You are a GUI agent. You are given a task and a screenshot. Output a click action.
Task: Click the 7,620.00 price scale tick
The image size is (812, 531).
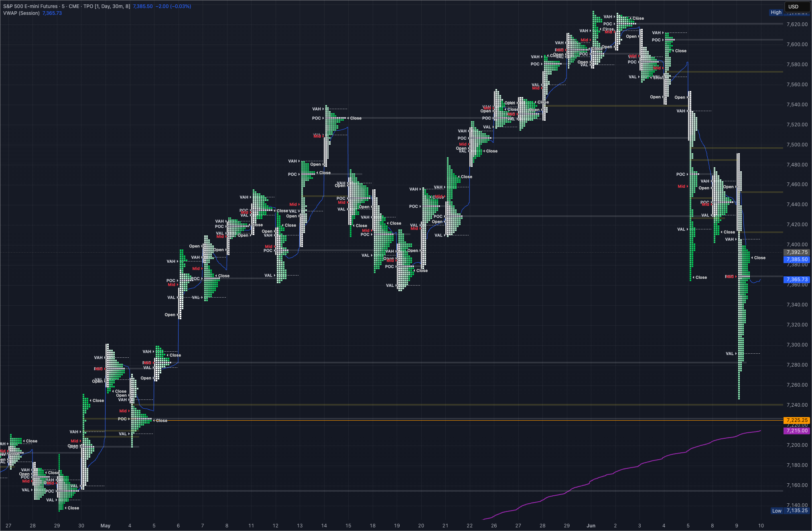pyautogui.click(x=797, y=24)
